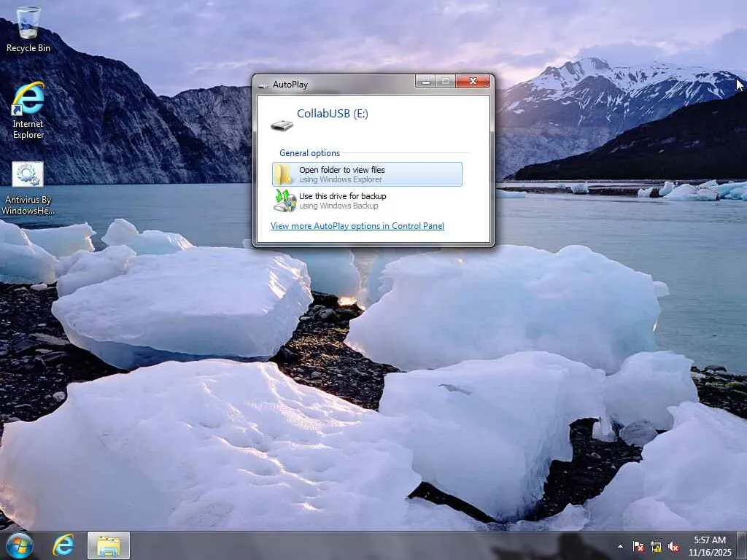Choose Open folder to view files option
Image resolution: width=747 pixels, height=560 pixels.
click(367, 174)
